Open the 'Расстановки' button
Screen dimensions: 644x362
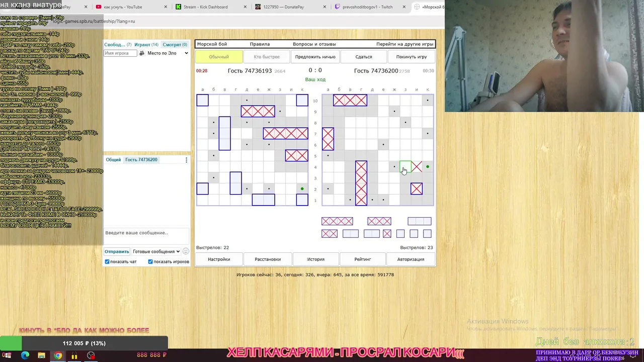[x=268, y=259]
